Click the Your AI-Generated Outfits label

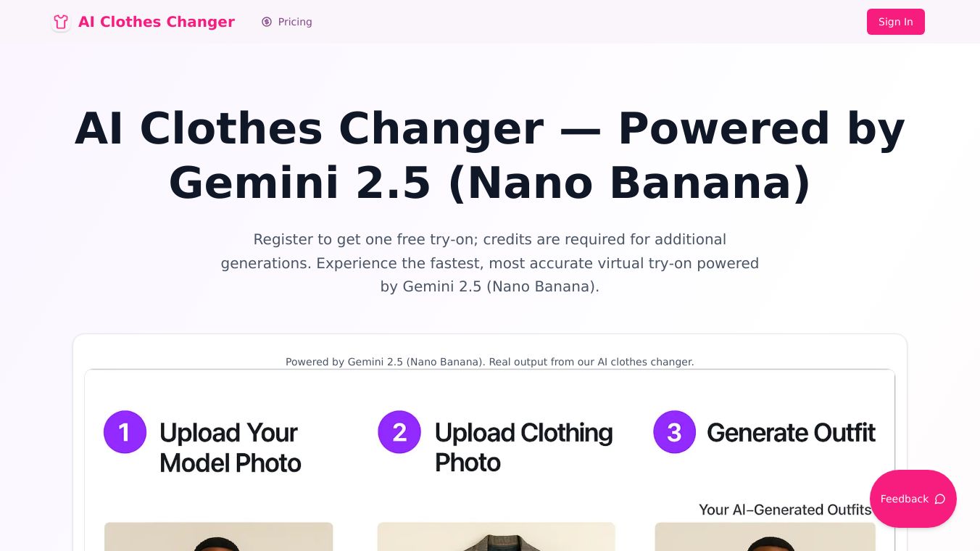(x=784, y=510)
